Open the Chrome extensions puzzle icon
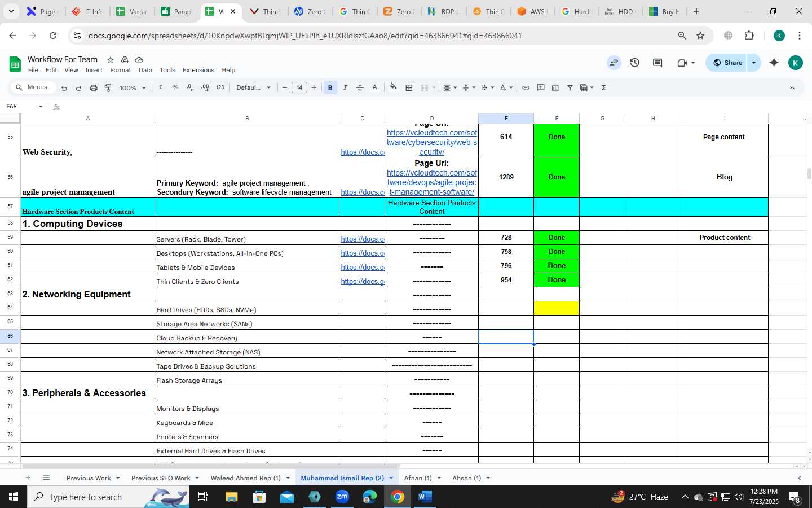812x508 pixels. click(x=749, y=36)
